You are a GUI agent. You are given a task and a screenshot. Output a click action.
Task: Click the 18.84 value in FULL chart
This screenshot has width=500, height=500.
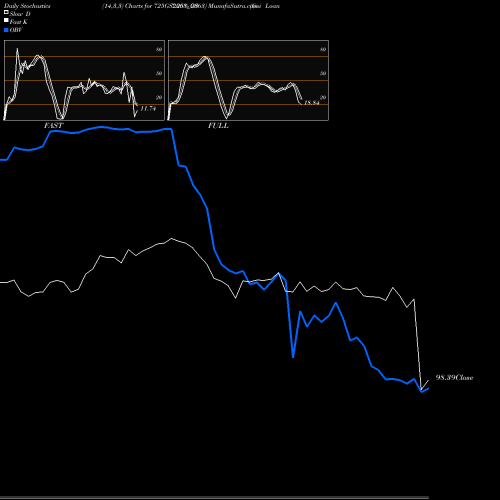[x=312, y=102]
